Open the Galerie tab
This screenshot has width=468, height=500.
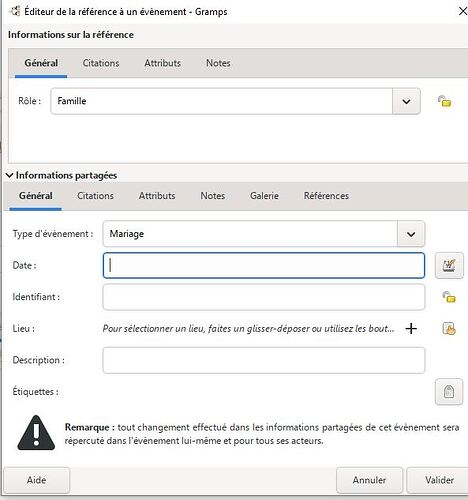point(264,196)
